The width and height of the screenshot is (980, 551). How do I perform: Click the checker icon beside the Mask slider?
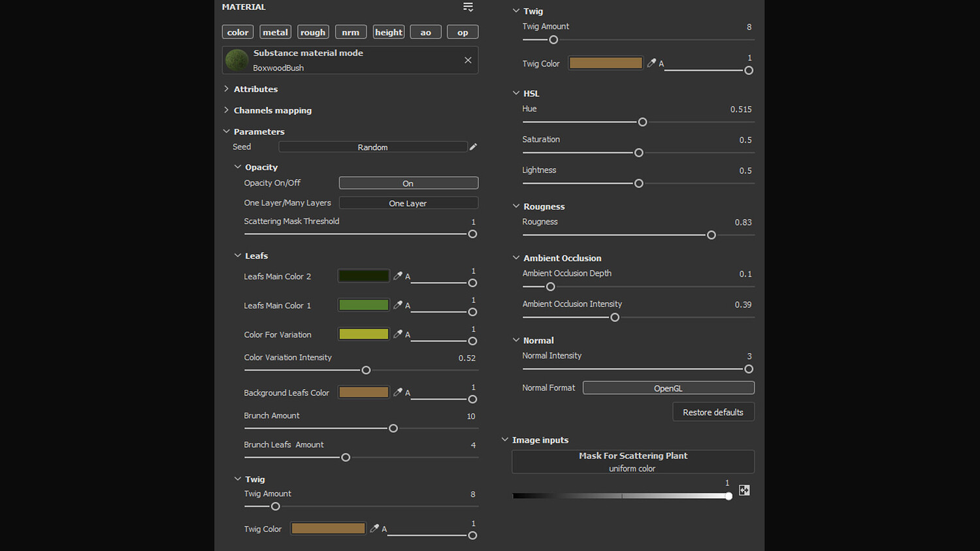[744, 490]
